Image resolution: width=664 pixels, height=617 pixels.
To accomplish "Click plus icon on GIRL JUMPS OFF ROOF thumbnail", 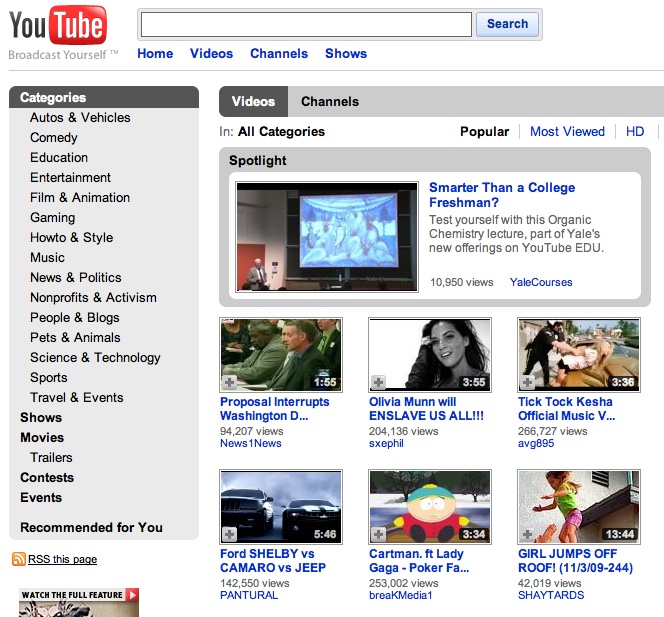I will tap(528, 534).
